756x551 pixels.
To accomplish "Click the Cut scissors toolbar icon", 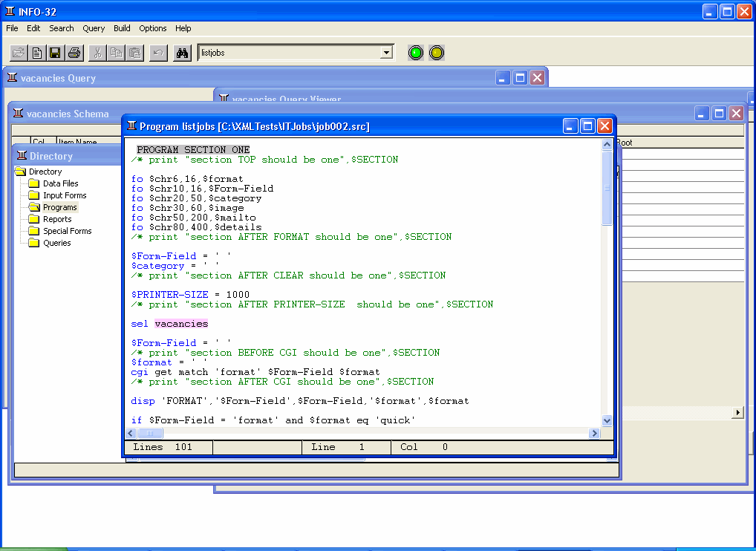I will (x=97, y=53).
